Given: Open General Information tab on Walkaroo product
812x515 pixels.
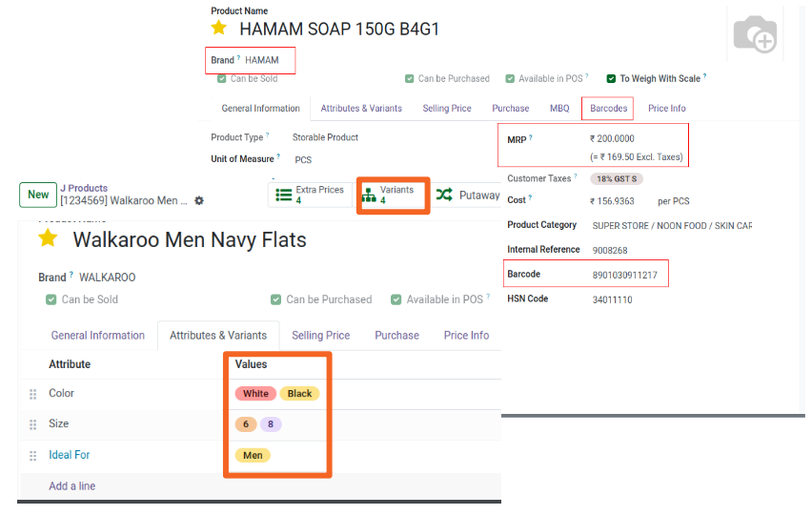Looking at the screenshot, I should click(98, 335).
